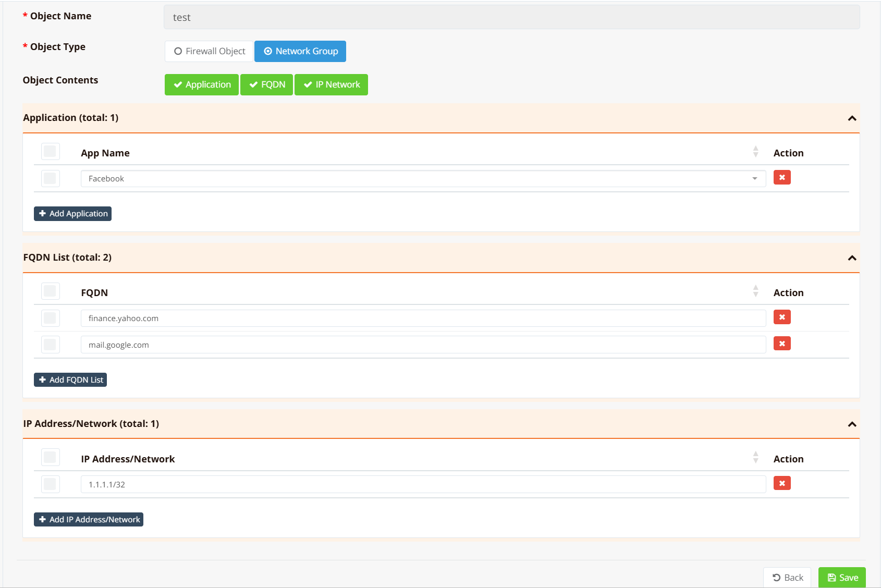Delete the 1.1.1.1/32 IP network row
This screenshot has height=588, width=881.
click(782, 484)
